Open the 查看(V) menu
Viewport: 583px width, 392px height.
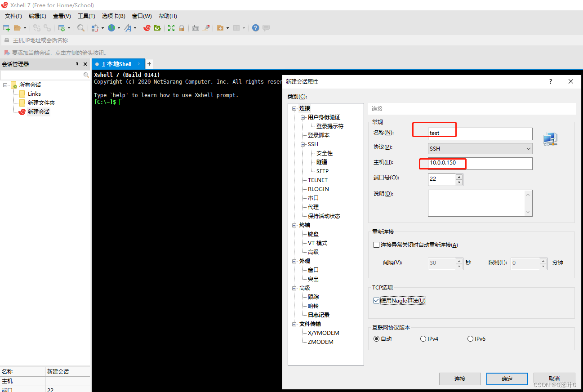tap(62, 16)
